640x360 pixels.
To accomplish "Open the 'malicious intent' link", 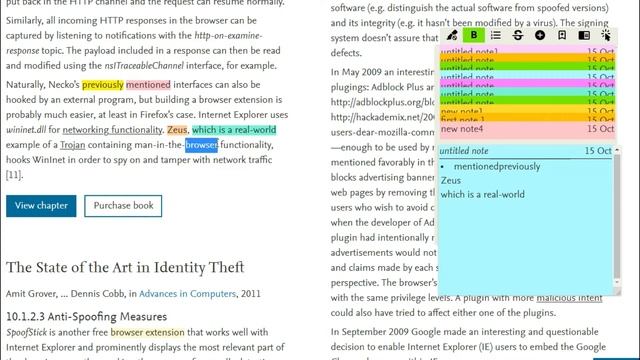I will (x=569, y=298).
